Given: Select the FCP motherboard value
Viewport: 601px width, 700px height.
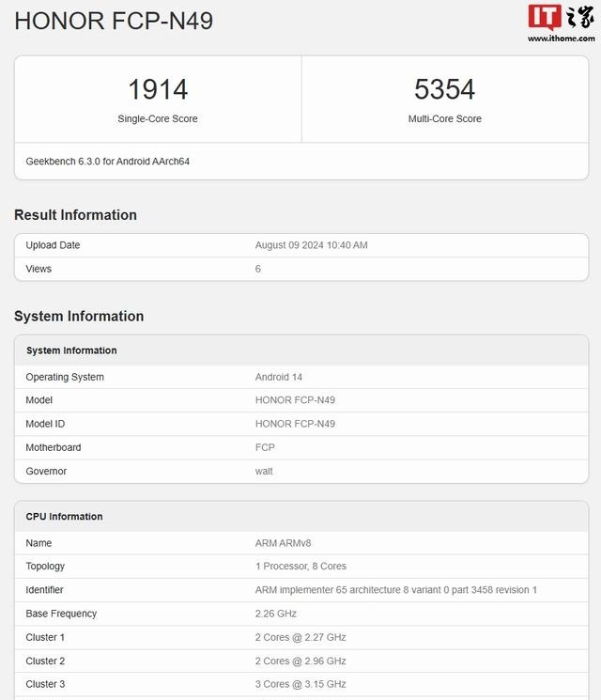Looking at the screenshot, I should (x=265, y=447).
